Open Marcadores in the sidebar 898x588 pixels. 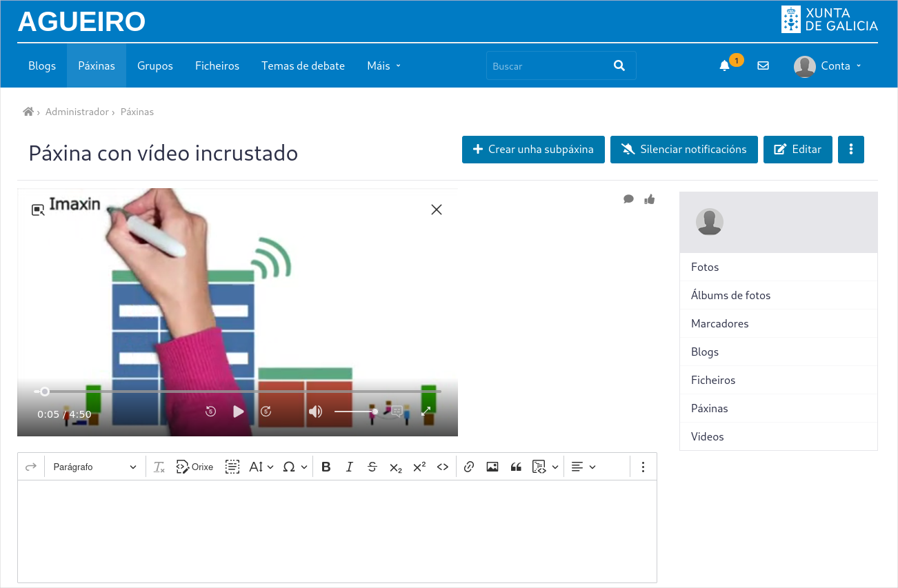[779, 323]
